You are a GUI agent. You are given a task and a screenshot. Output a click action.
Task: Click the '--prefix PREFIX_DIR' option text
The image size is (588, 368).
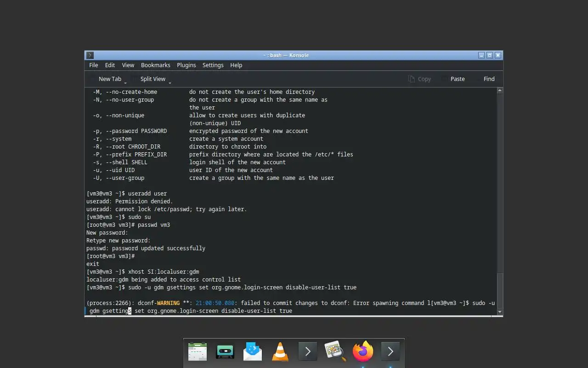tap(136, 155)
